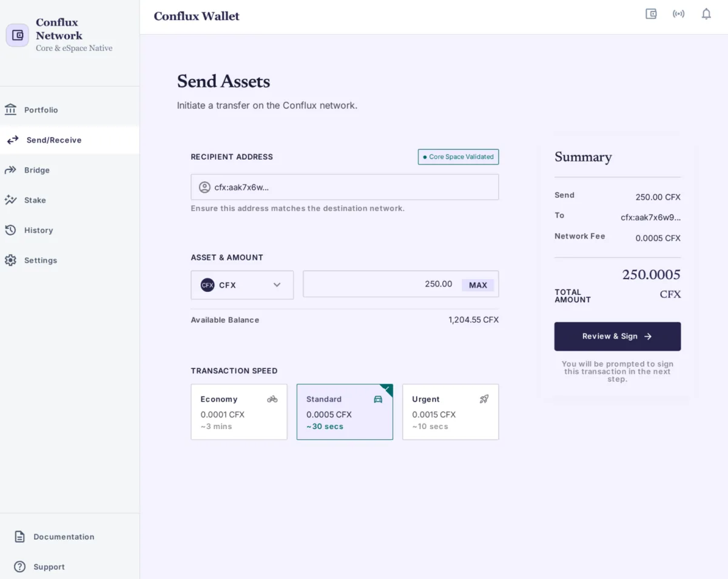Click the network broadcast signal icon
Image resolution: width=728 pixels, height=579 pixels.
[x=679, y=14]
